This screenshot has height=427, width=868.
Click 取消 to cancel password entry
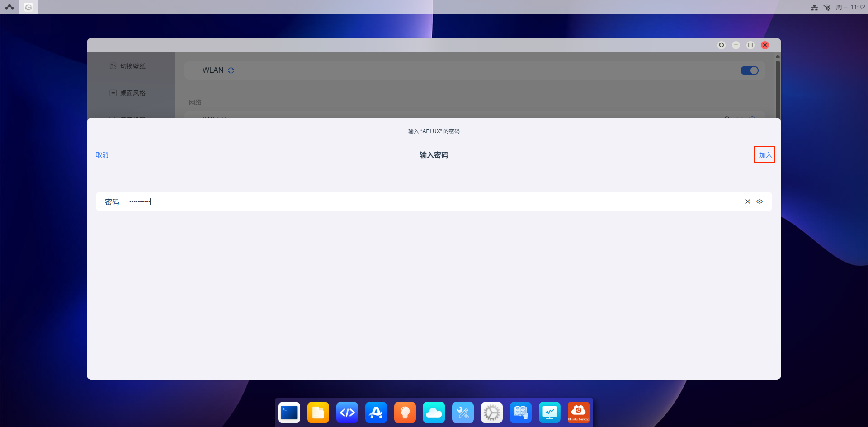pos(102,155)
